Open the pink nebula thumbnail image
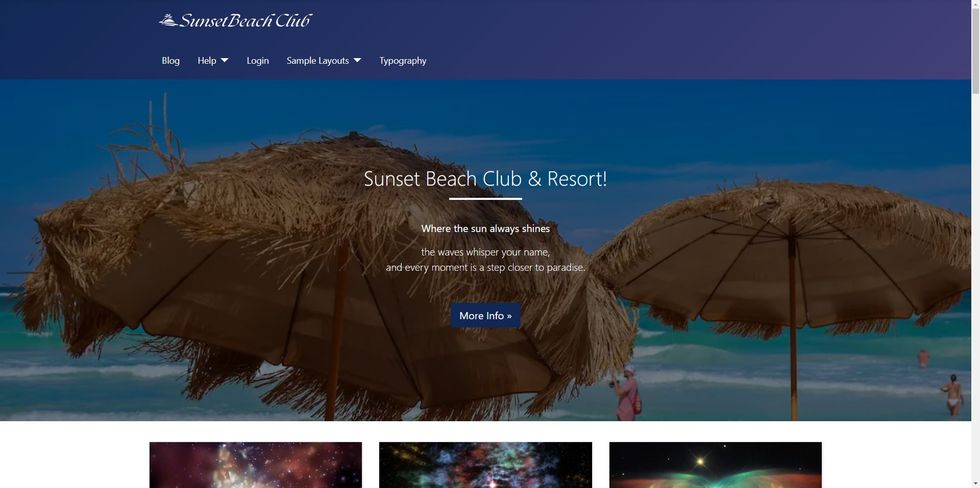This screenshot has width=980, height=488. pos(256,465)
